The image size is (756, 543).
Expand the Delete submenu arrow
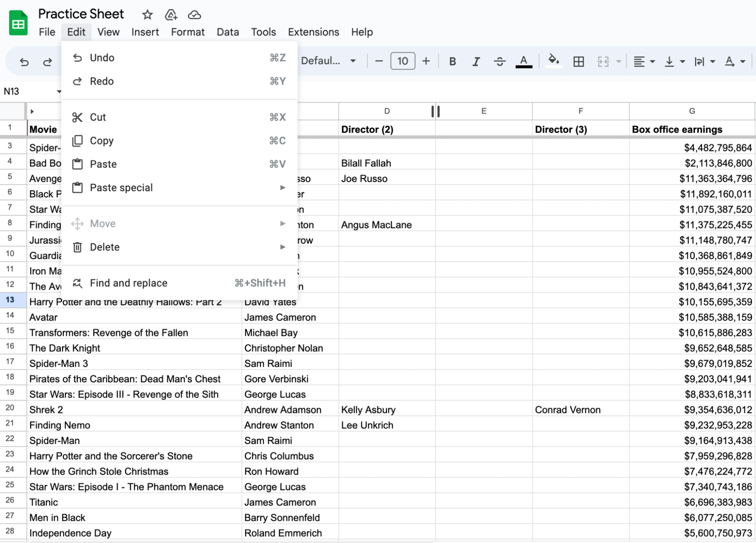(x=282, y=247)
